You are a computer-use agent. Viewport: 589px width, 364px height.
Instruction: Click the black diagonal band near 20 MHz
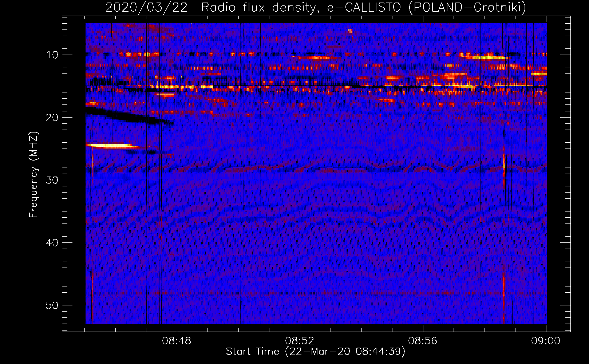tap(129, 115)
